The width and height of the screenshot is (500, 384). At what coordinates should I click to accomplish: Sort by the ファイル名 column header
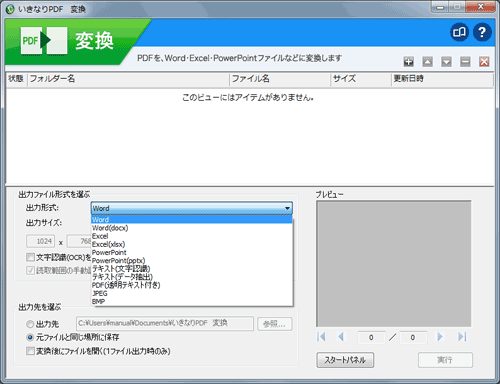pos(280,79)
